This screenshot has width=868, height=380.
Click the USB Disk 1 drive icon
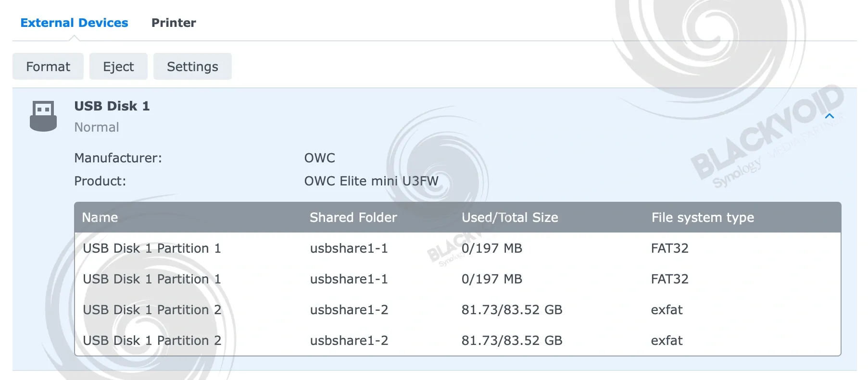[x=43, y=116]
